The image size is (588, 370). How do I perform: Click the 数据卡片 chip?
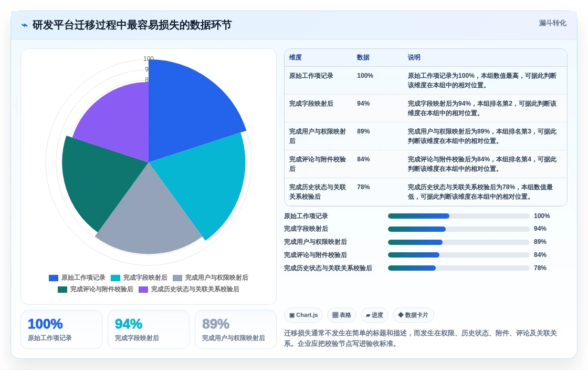(413, 315)
